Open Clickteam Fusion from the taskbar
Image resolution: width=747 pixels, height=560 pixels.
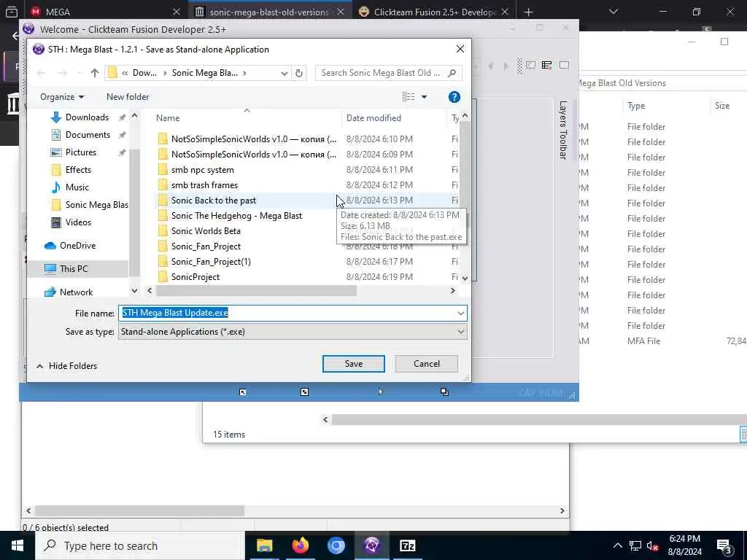click(x=371, y=545)
